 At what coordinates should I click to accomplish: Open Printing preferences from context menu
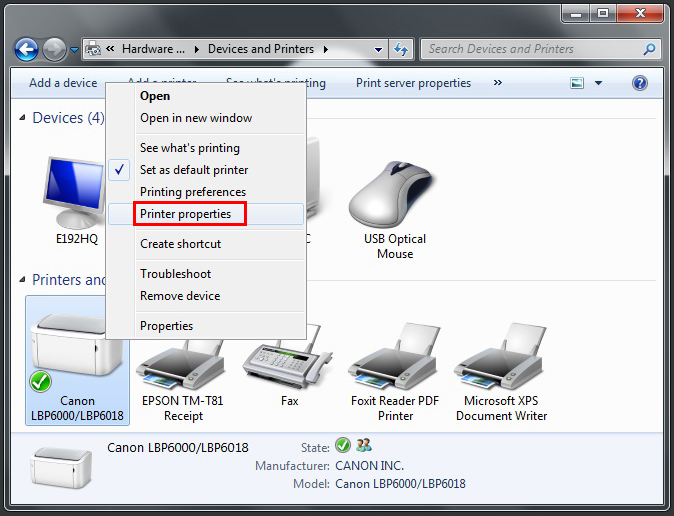206,192
